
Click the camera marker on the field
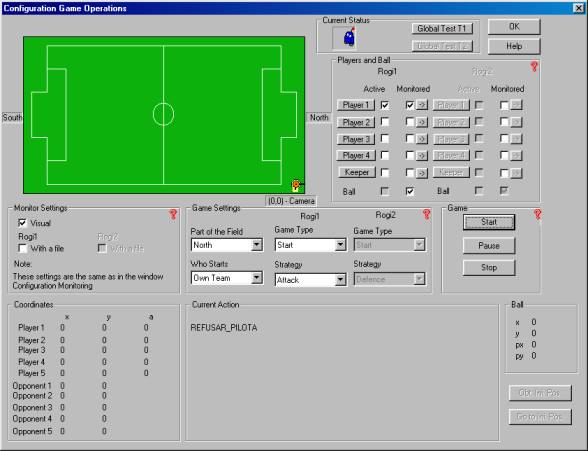296,185
